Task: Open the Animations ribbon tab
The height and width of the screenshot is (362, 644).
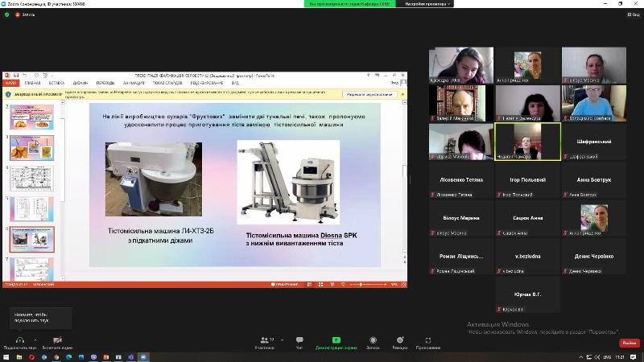Action: (134, 83)
